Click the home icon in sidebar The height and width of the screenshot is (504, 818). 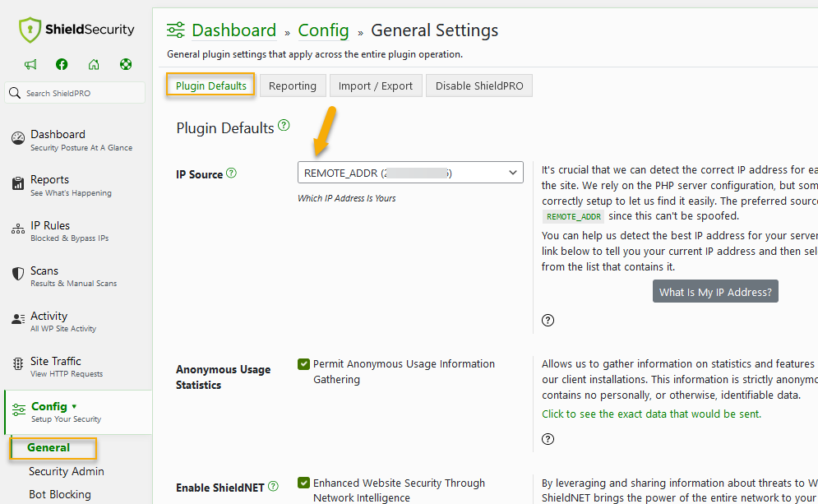coord(94,64)
